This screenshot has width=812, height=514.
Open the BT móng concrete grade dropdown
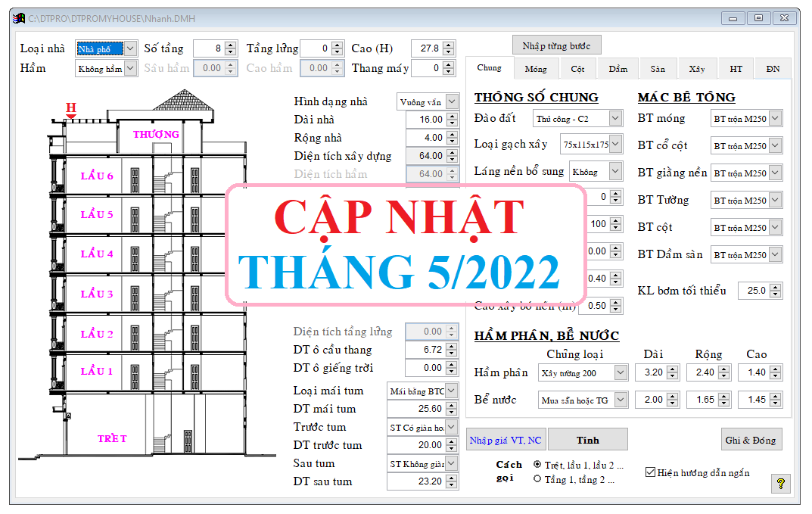775,119
